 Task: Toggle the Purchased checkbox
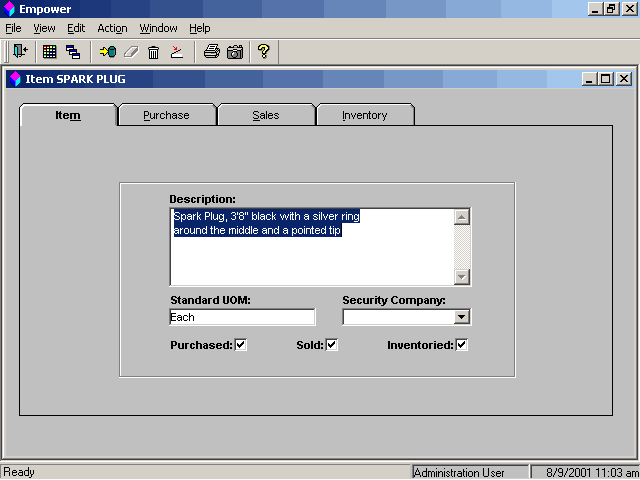[x=241, y=345]
